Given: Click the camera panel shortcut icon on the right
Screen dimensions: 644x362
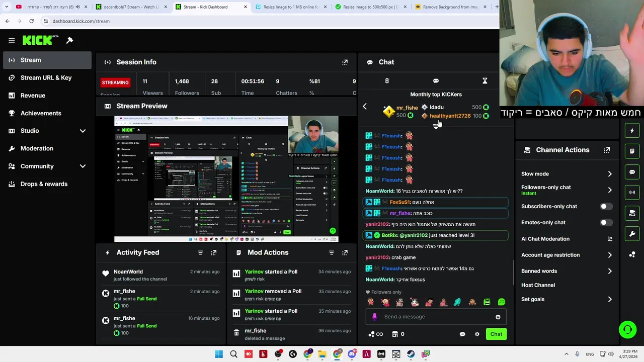Looking at the screenshot, I should coord(632,213).
